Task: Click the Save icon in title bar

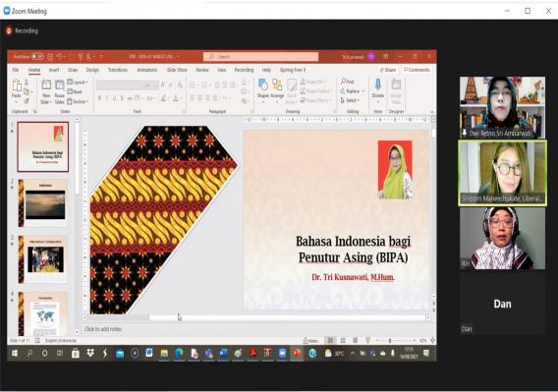Action: pos(50,57)
